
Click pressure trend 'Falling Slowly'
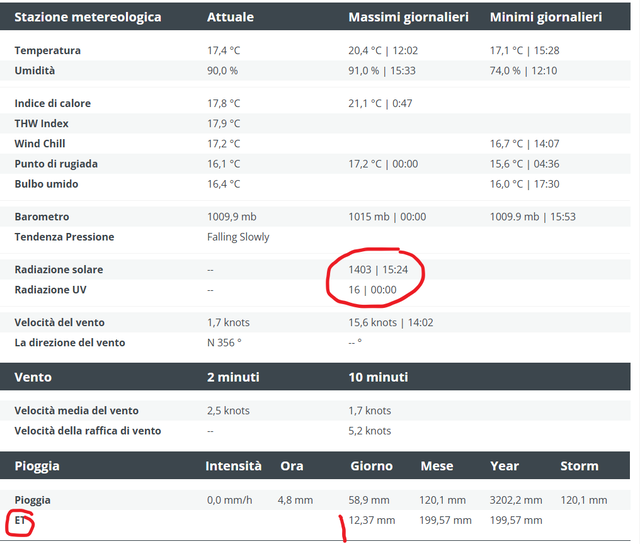click(x=238, y=237)
